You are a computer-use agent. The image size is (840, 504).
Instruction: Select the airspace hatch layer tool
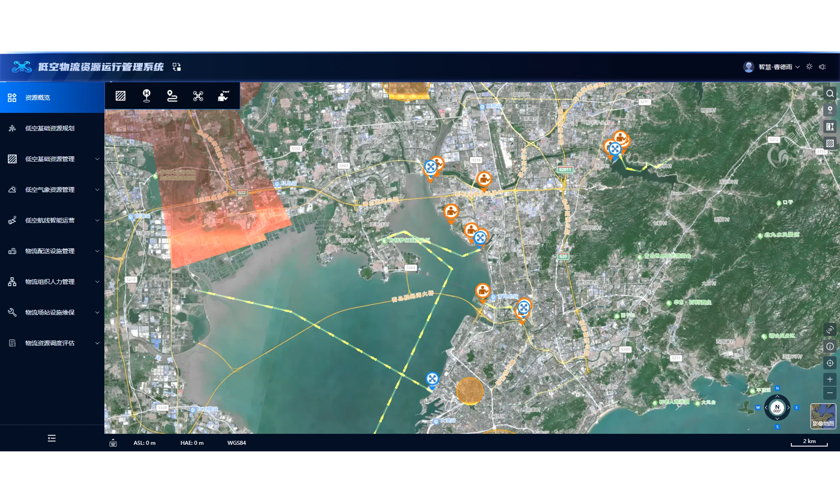pos(121,96)
